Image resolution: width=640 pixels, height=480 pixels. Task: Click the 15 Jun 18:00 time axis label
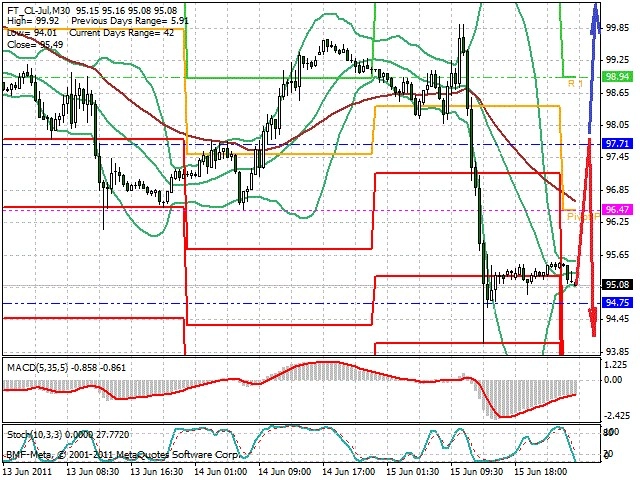point(540,472)
